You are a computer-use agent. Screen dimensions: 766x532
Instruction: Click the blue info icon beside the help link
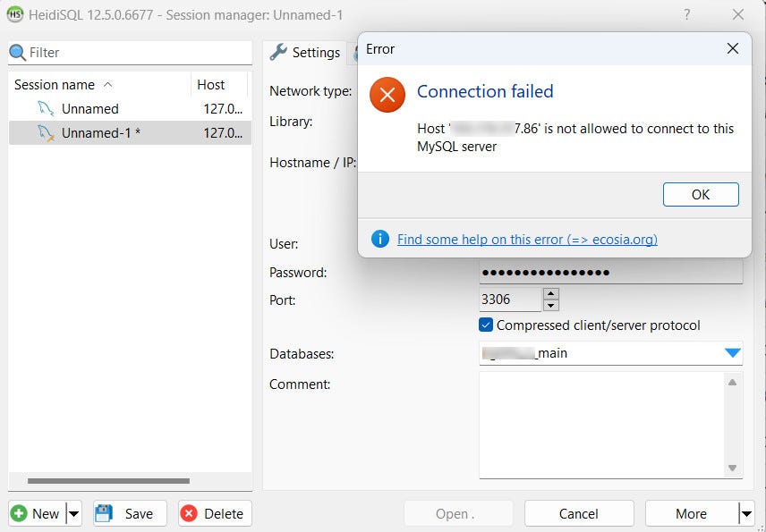(x=380, y=239)
